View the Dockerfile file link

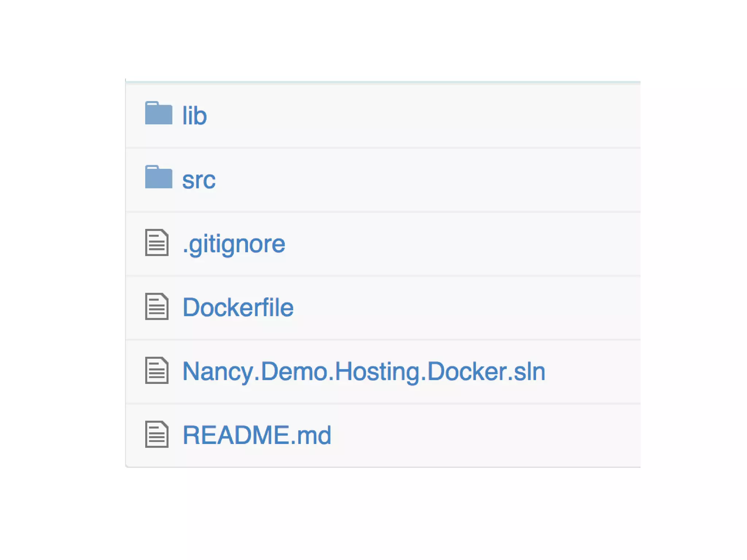pyautogui.click(x=238, y=307)
